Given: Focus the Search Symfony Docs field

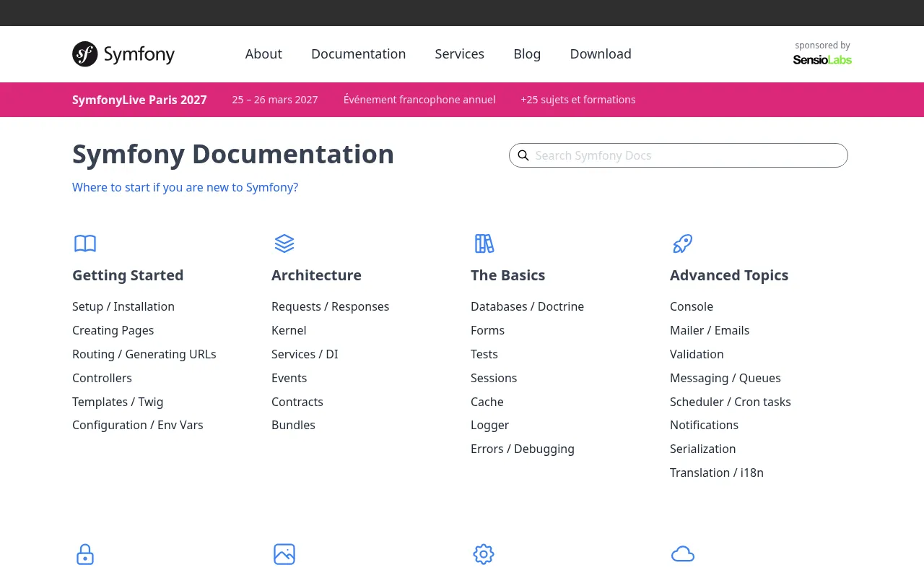Looking at the screenshot, I should point(679,155).
